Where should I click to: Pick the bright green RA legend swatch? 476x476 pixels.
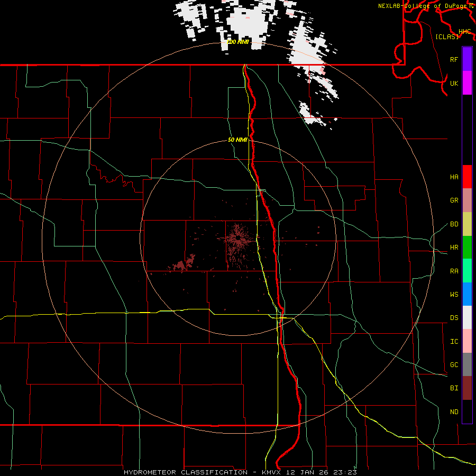[467, 270]
